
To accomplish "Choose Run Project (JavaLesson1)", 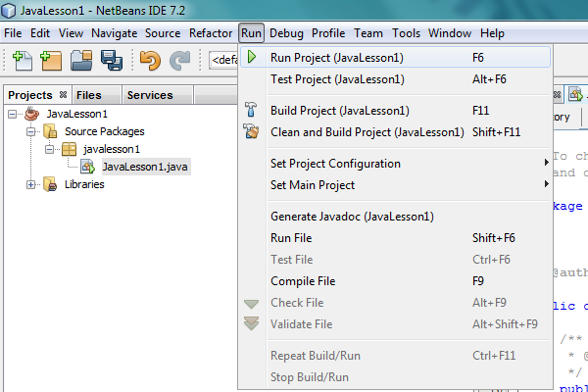I will pyautogui.click(x=396, y=57).
